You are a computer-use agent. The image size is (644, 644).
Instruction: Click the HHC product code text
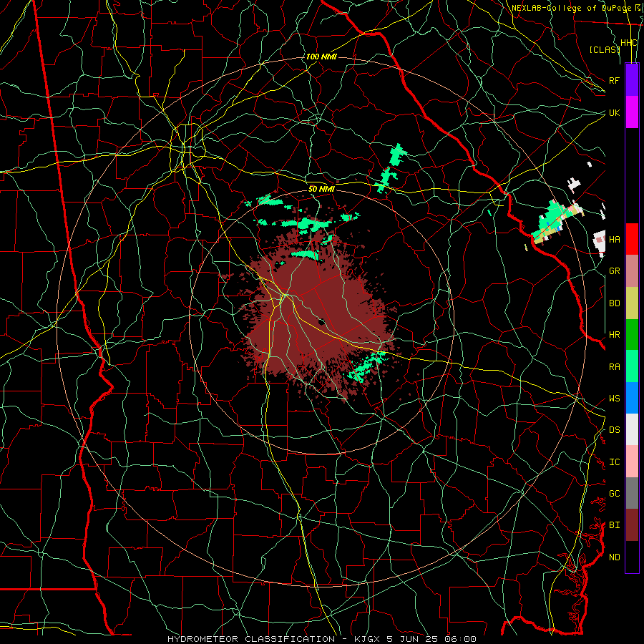point(629,43)
